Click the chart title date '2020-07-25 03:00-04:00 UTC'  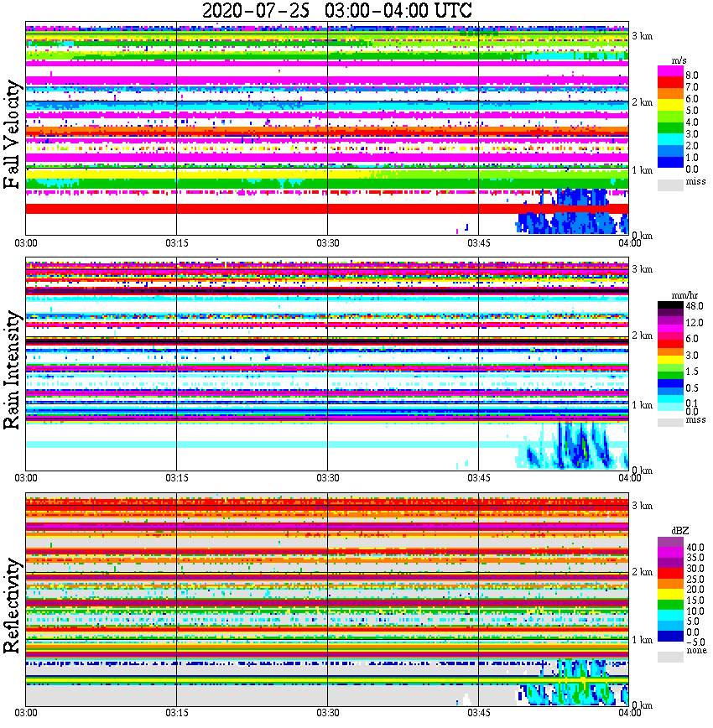pyautogui.click(x=336, y=10)
